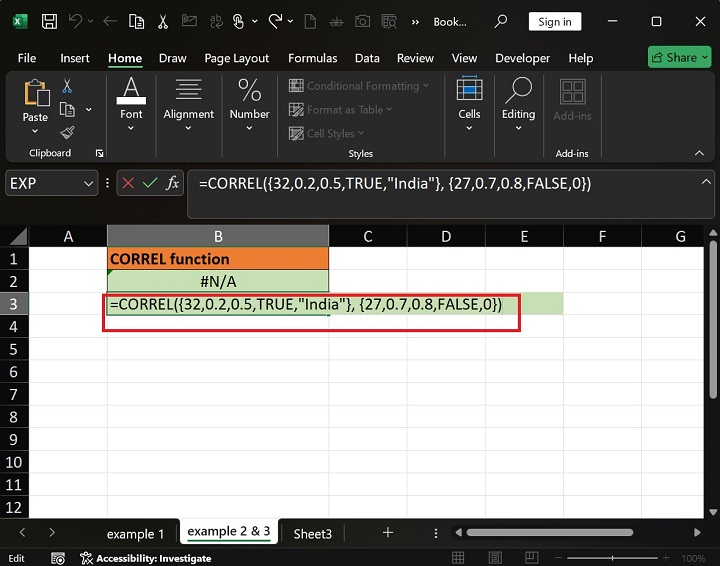Click the Camera icon in title bar
Image resolution: width=720 pixels, height=566 pixels.
click(x=362, y=21)
